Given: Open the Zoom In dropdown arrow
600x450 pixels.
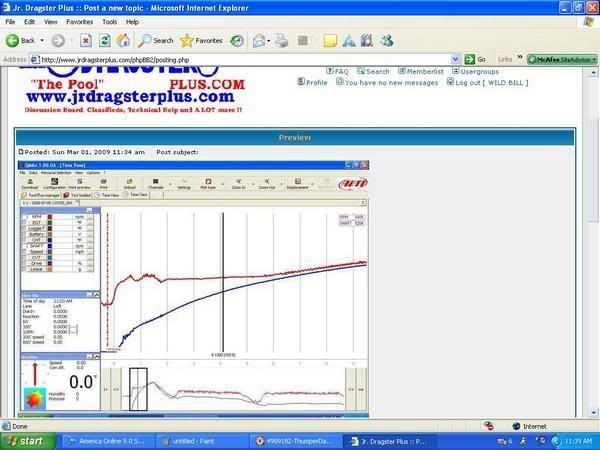Looking at the screenshot, I should click(x=253, y=184).
